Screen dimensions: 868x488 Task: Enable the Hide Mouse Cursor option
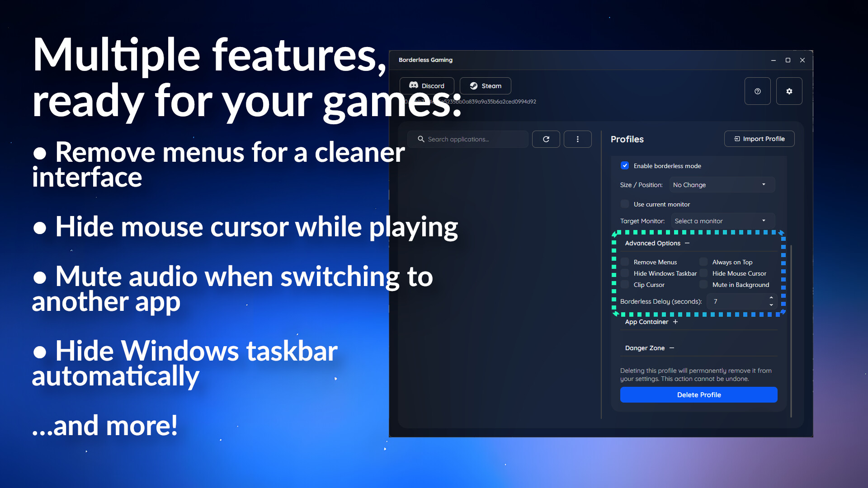703,273
